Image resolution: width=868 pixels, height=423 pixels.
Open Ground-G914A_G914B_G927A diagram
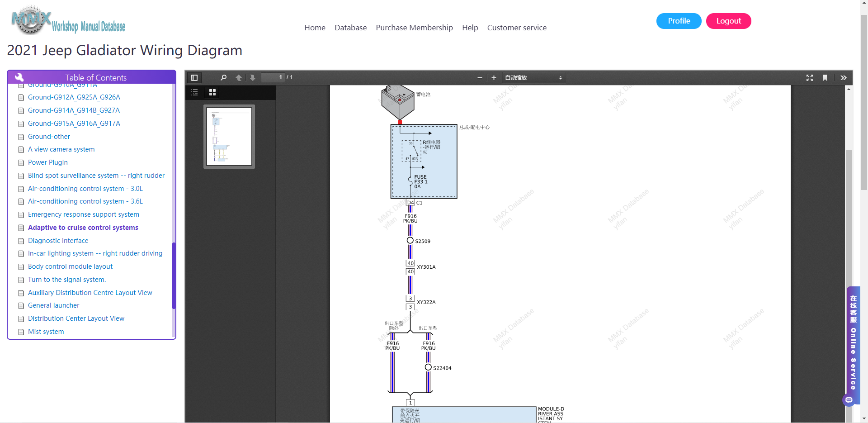click(74, 110)
